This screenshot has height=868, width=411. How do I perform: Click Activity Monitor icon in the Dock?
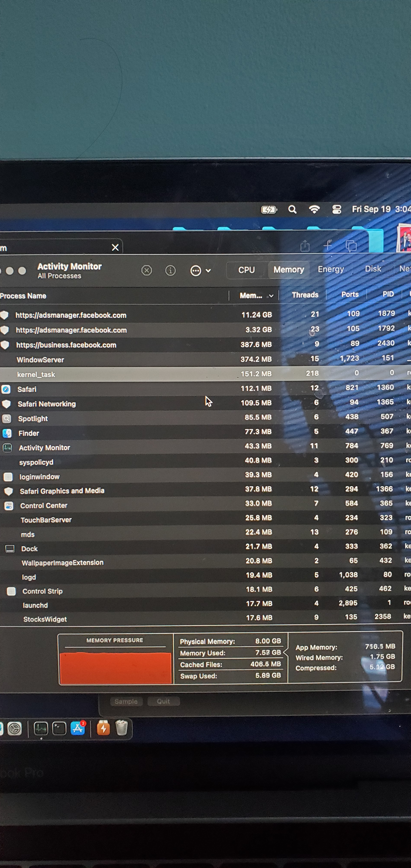click(x=41, y=728)
